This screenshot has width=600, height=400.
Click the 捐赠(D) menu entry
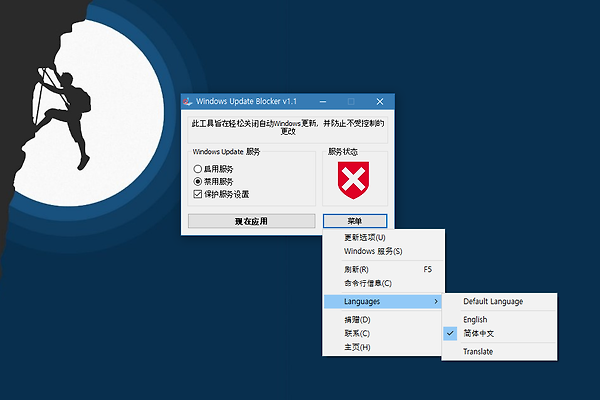coord(357,320)
